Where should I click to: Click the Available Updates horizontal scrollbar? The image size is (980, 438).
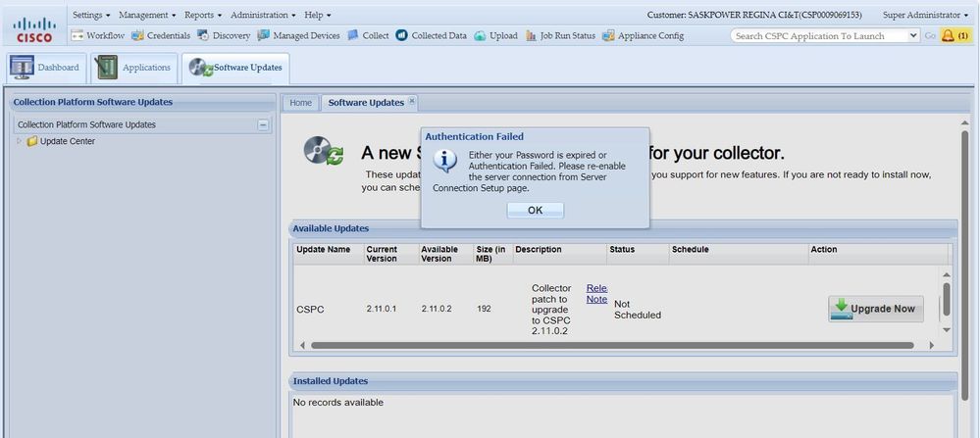point(612,345)
